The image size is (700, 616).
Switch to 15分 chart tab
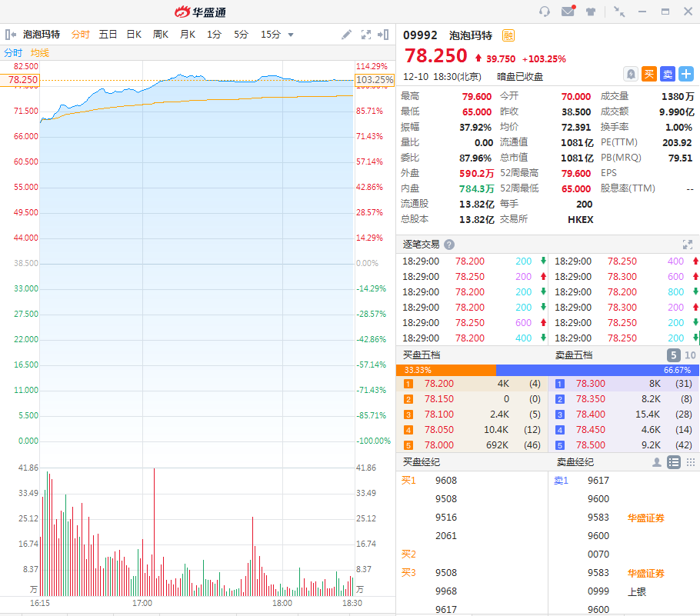271,35
